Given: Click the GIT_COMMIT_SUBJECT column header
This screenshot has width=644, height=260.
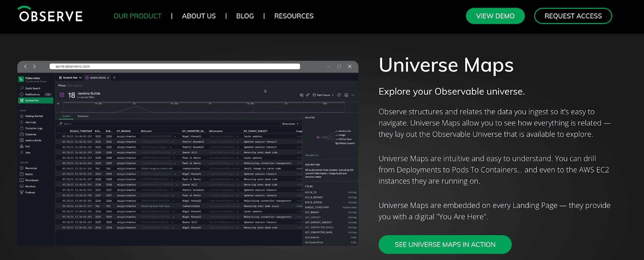Looking at the screenshot, I should pos(255,131).
